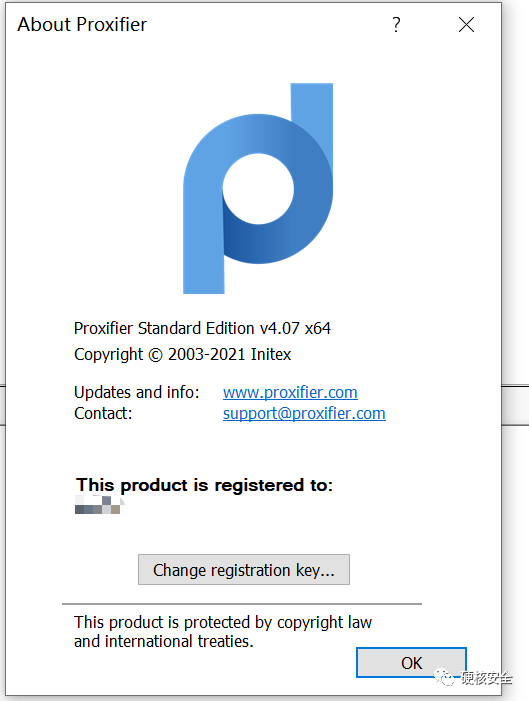Click the Copyright 2003-2021 Initex line

(182, 355)
